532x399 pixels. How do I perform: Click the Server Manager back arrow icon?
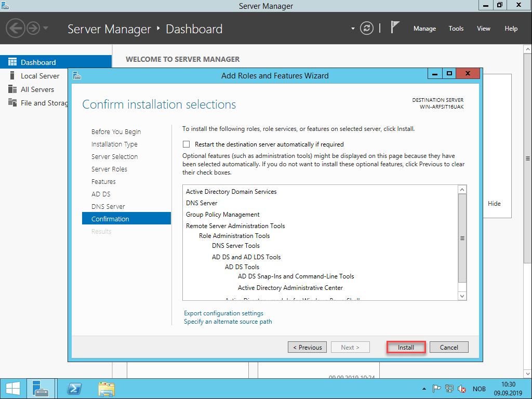click(16, 28)
